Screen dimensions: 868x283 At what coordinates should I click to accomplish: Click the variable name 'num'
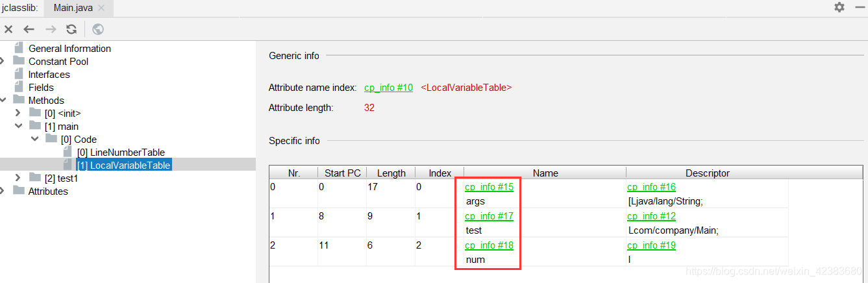coord(475,260)
